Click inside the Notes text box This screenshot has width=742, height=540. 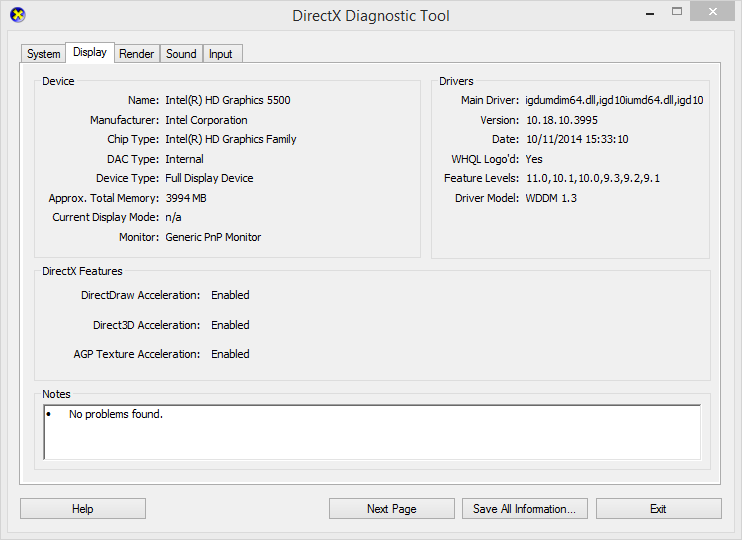[x=372, y=432]
